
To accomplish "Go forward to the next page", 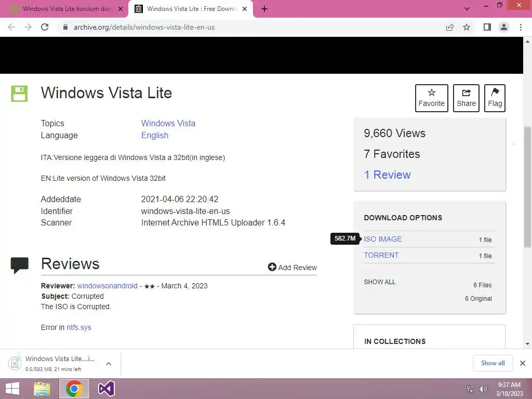I will pos(28,27).
